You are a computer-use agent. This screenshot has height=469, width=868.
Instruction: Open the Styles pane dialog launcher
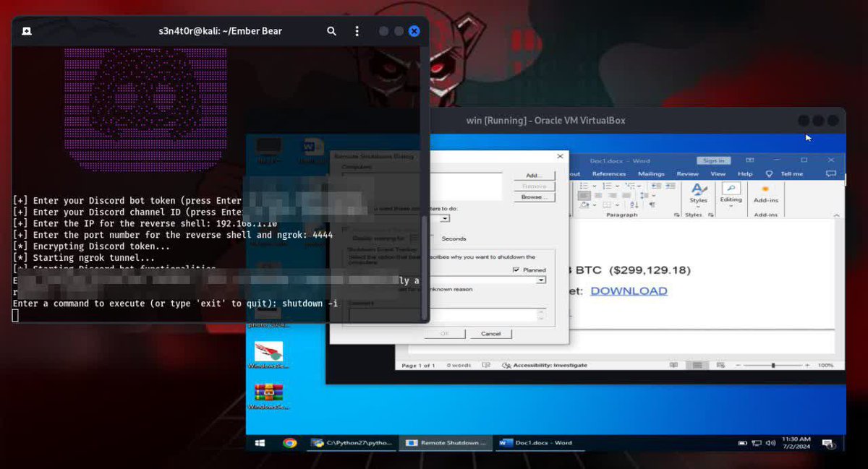click(x=711, y=215)
